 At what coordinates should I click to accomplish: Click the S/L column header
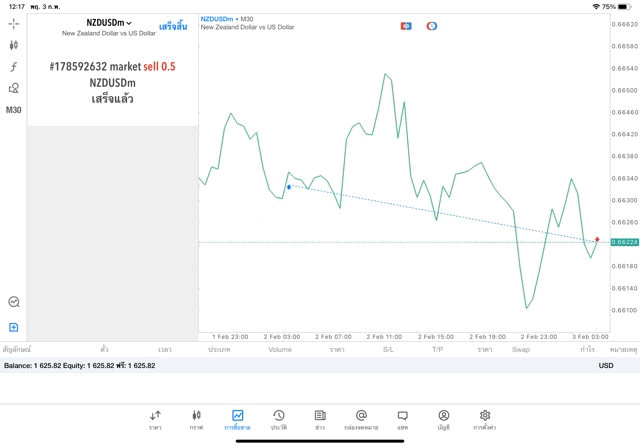(388, 349)
